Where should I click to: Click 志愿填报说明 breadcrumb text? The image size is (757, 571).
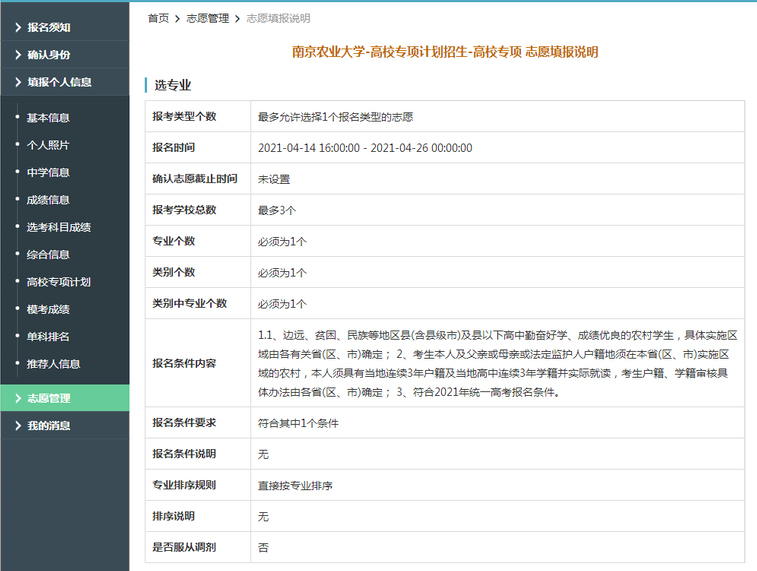[278, 18]
